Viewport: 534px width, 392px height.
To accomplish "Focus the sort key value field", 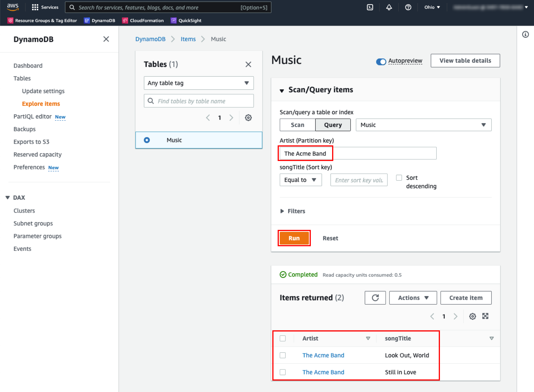I will [x=359, y=180].
